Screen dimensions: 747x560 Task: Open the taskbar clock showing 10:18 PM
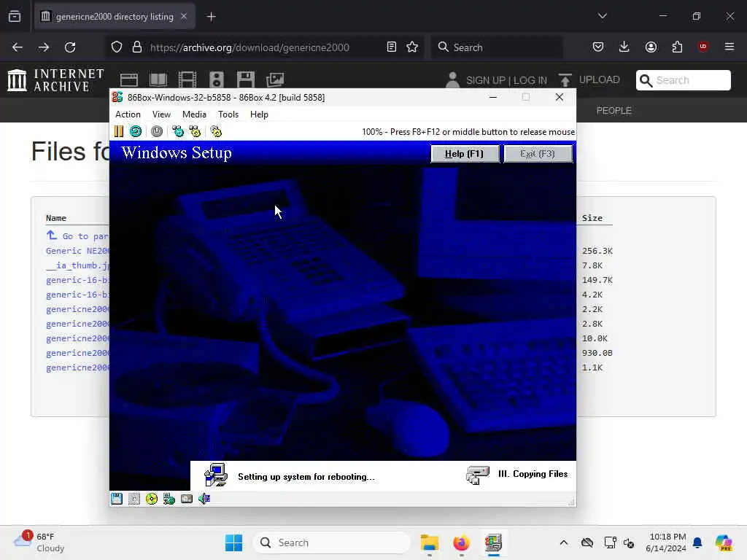pyautogui.click(x=666, y=542)
